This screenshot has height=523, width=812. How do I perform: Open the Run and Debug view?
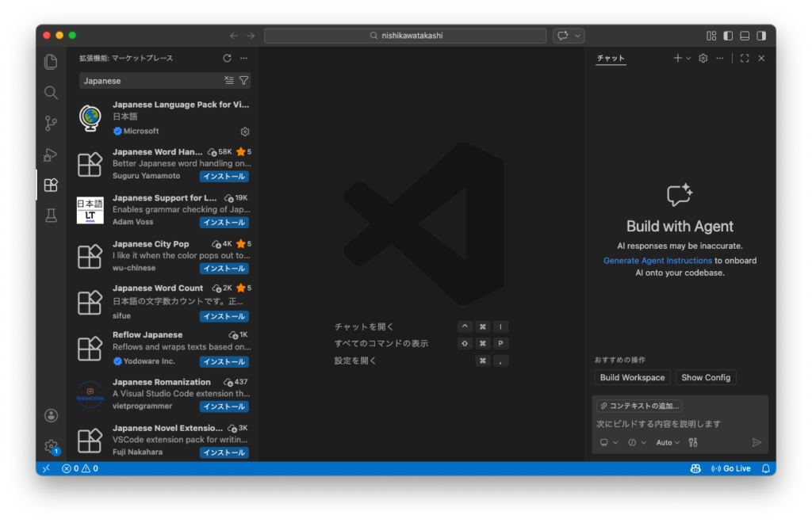click(51, 155)
